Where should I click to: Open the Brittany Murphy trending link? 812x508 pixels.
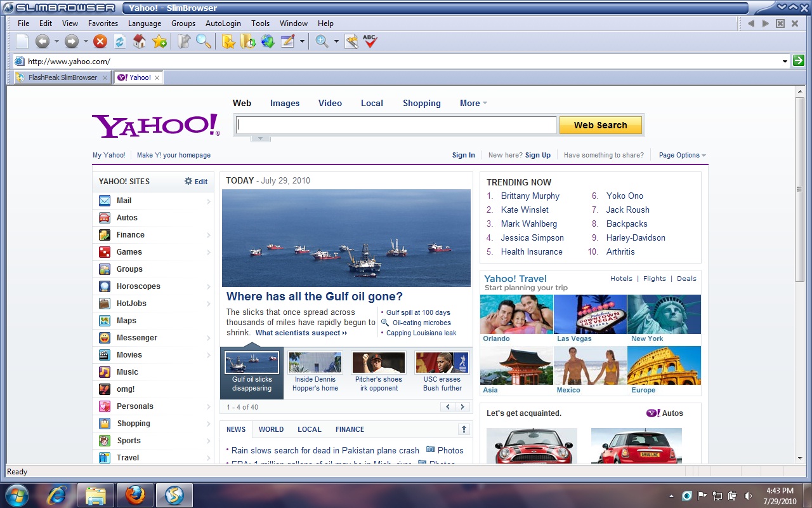coord(530,196)
